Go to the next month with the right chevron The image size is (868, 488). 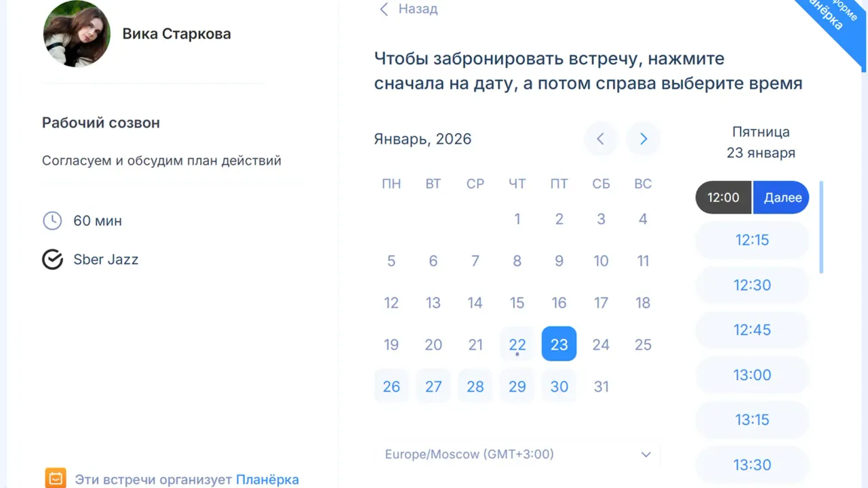(x=642, y=138)
